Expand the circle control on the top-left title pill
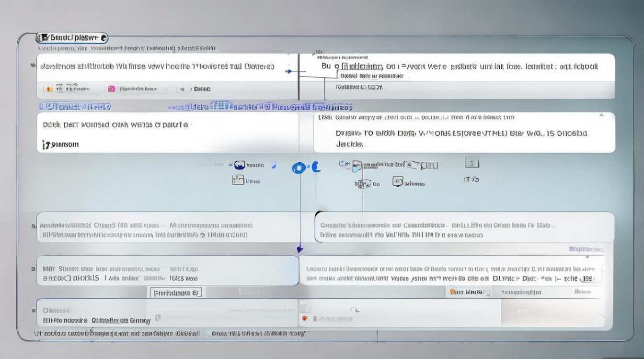644x359 pixels. (104, 37)
